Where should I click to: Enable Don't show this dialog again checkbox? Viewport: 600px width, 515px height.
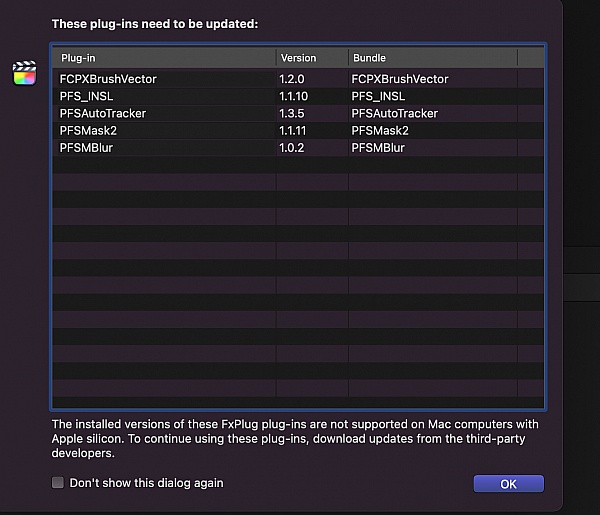58,483
